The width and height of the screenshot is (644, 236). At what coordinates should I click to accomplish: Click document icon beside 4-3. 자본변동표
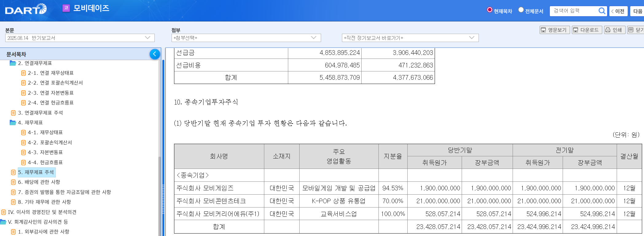(23, 152)
